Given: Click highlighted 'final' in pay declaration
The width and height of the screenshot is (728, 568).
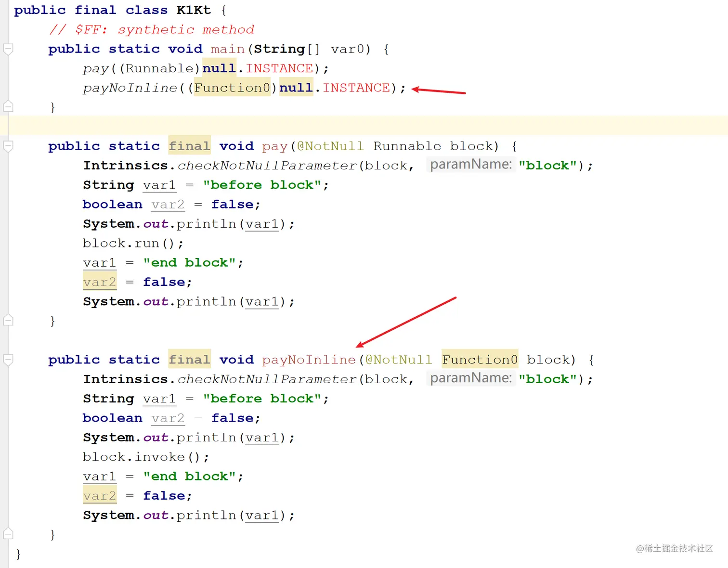Looking at the screenshot, I should point(189,145).
